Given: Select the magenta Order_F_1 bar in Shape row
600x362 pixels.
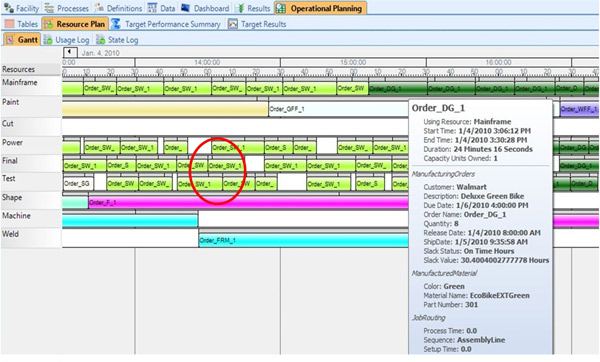Looking at the screenshot, I should coord(248,202).
